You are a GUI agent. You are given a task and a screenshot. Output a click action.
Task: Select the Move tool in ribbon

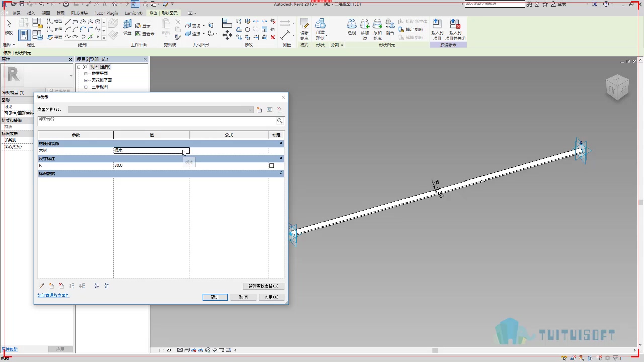[x=227, y=35]
